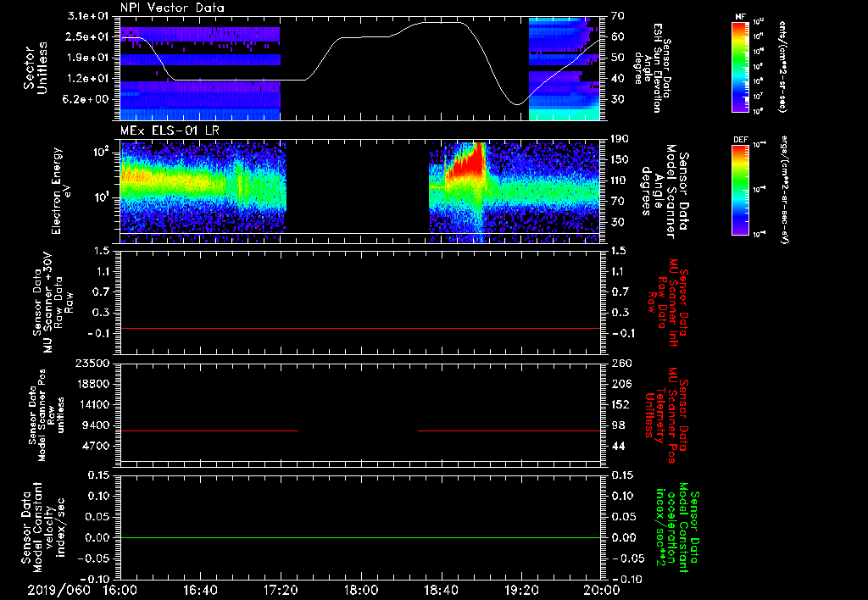The image size is (868, 600).
Task: Select the "NPI Vector Data" panel title
Action: [172, 8]
